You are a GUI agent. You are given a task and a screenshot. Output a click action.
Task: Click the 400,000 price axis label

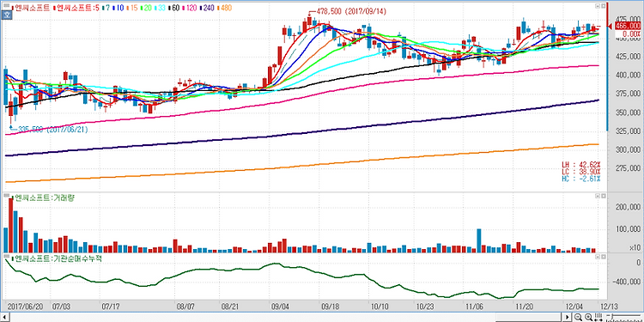pos(628,76)
